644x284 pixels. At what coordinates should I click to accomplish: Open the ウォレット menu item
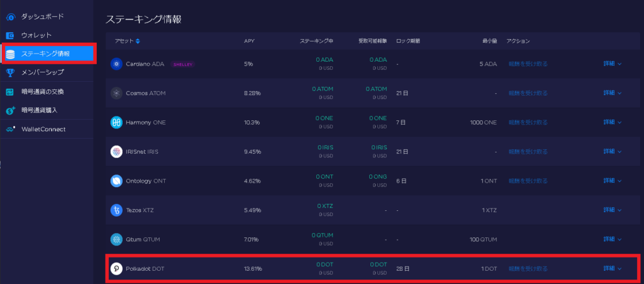coord(36,36)
